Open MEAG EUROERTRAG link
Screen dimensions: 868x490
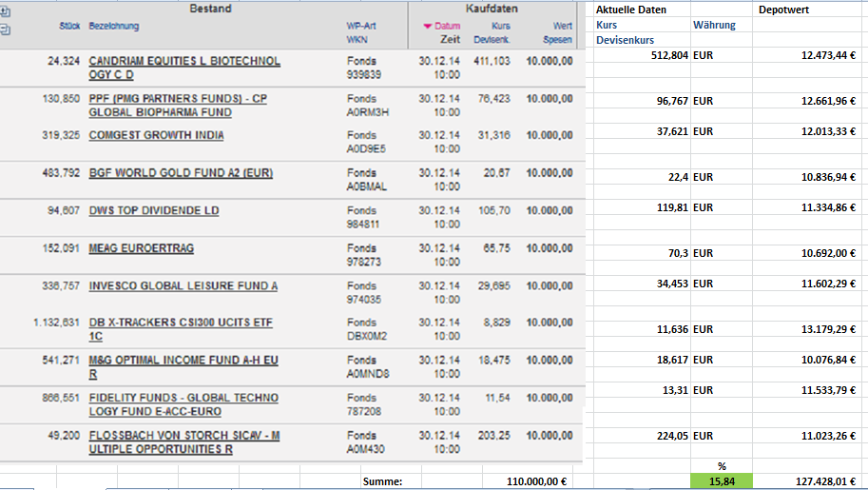[x=141, y=248]
